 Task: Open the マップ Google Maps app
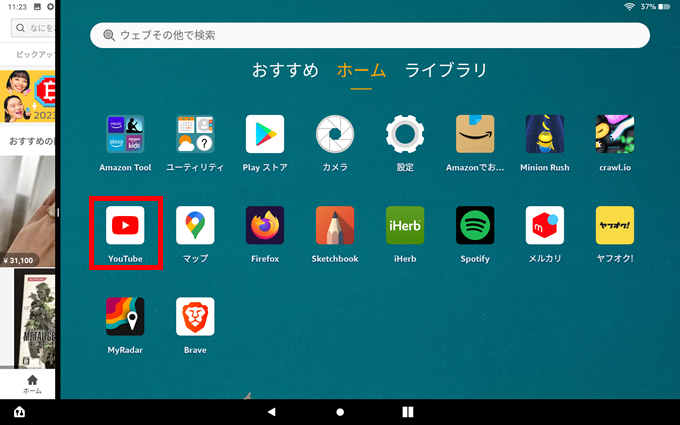[x=195, y=225]
